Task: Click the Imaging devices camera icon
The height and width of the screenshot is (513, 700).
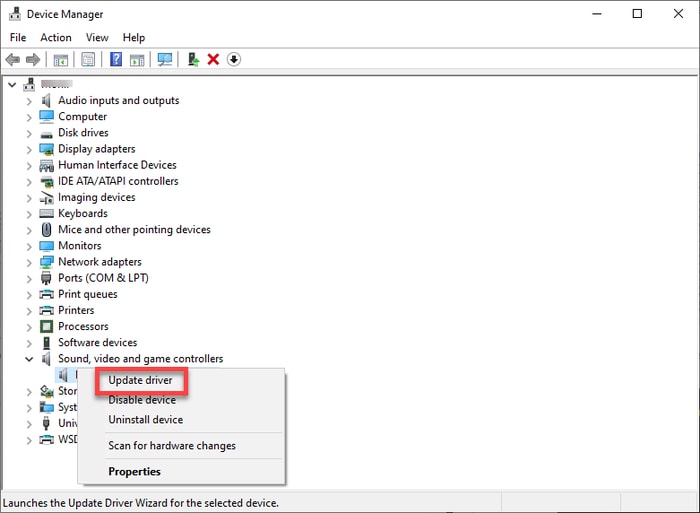Action: [46, 198]
